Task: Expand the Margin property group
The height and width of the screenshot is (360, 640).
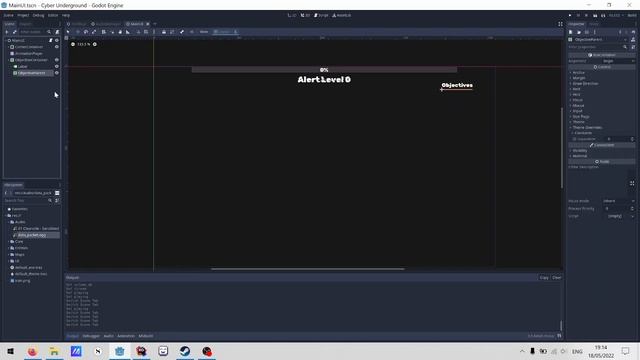Action: (578, 78)
